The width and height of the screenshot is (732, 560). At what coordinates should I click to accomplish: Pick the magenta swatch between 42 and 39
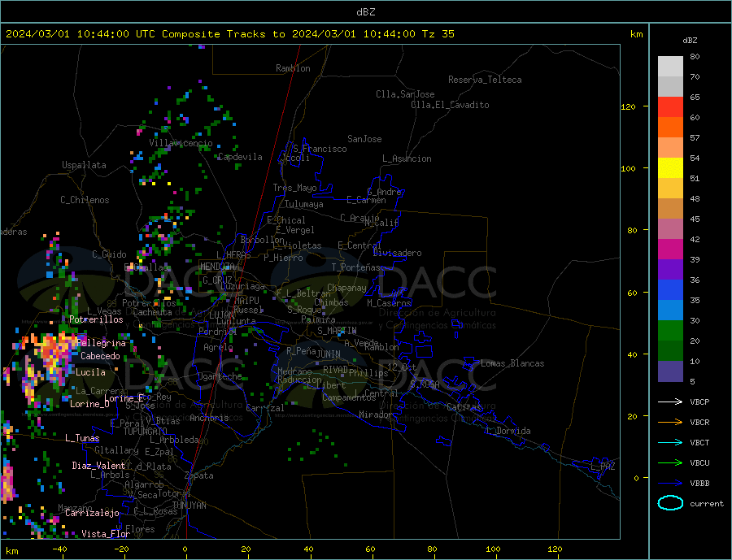click(x=670, y=250)
